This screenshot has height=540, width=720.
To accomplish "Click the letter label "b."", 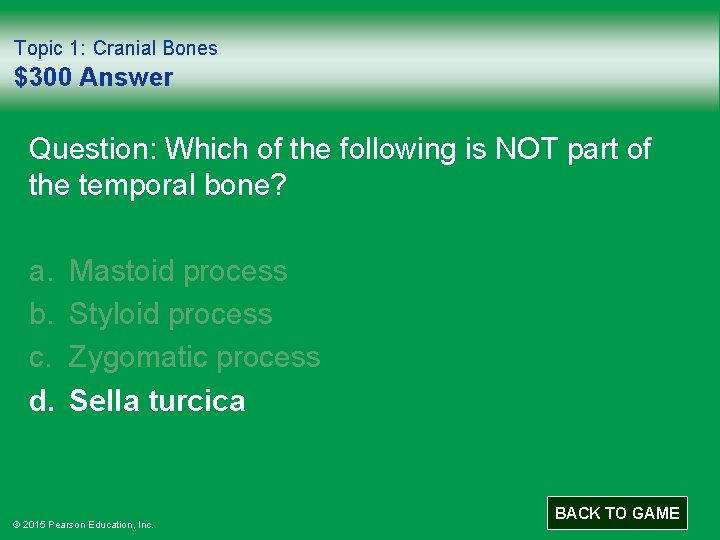I will pos(37,315).
